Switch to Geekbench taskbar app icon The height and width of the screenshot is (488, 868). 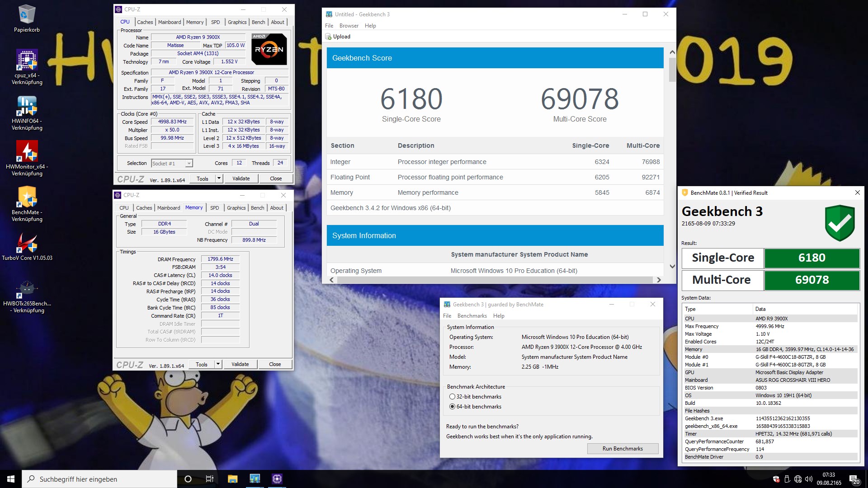255,479
